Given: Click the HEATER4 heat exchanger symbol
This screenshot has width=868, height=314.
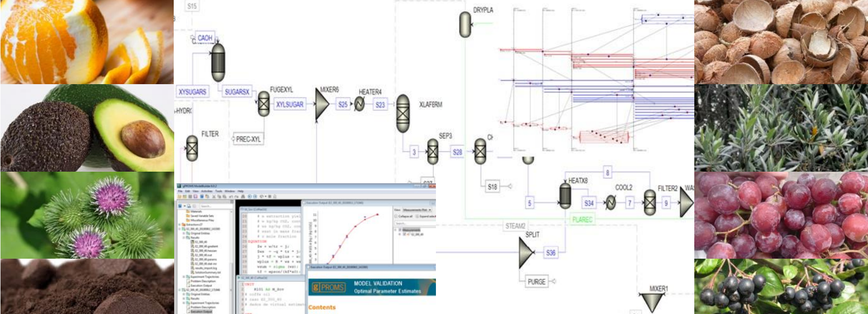Looking at the screenshot, I should click(x=359, y=104).
